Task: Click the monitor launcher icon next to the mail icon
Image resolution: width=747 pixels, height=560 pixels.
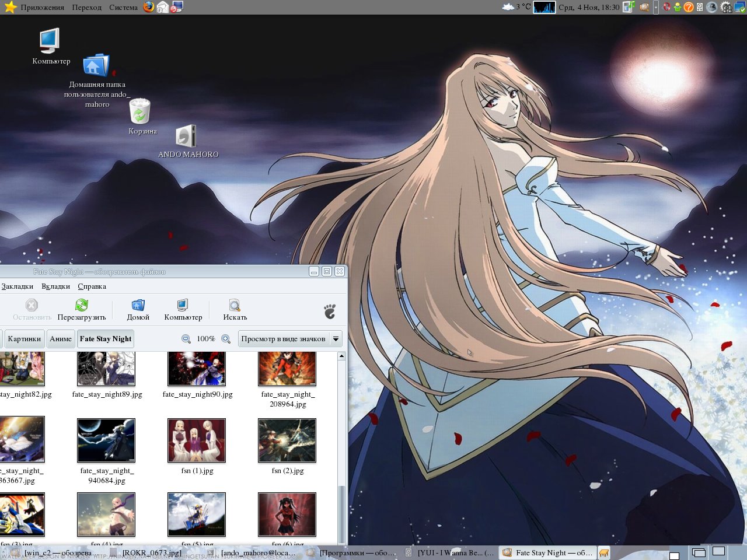Action: click(x=177, y=7)
